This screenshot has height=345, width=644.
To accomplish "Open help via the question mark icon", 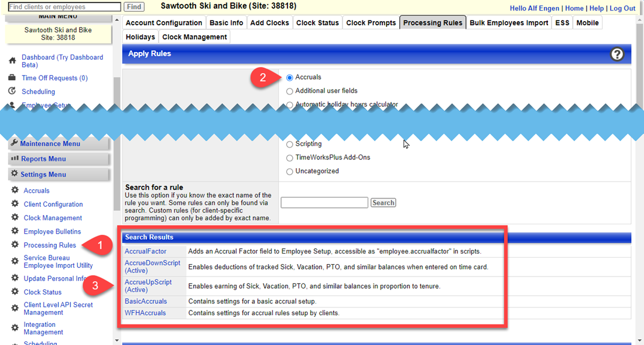I will pos(617,54).
